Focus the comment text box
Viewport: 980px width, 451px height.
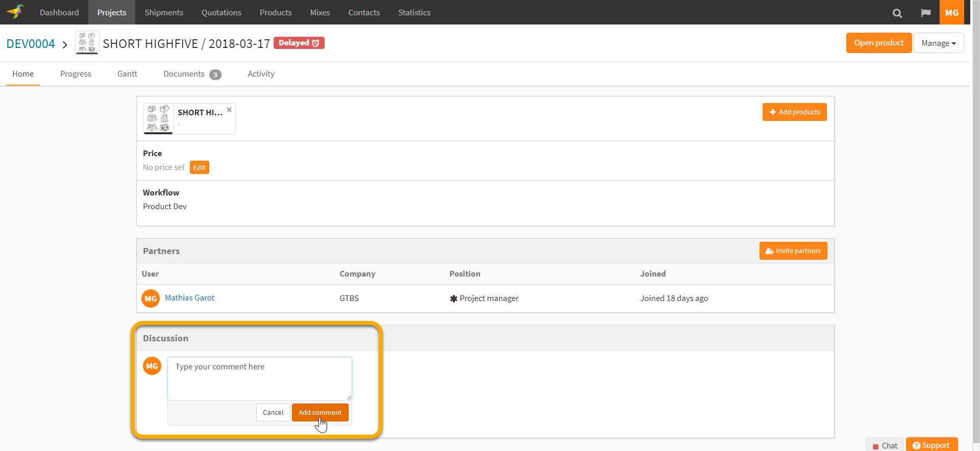click(x=259, y=378)
